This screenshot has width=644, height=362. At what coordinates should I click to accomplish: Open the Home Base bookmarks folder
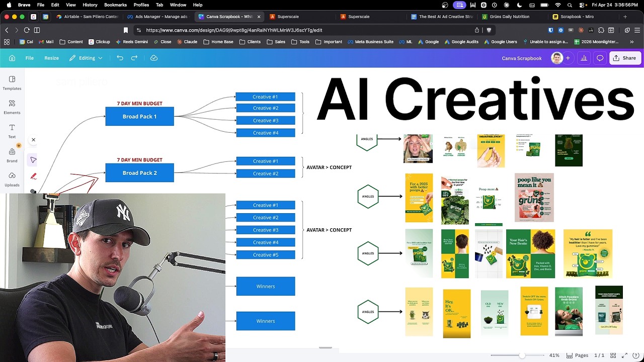pyautogui.click(x=218, y=42)
